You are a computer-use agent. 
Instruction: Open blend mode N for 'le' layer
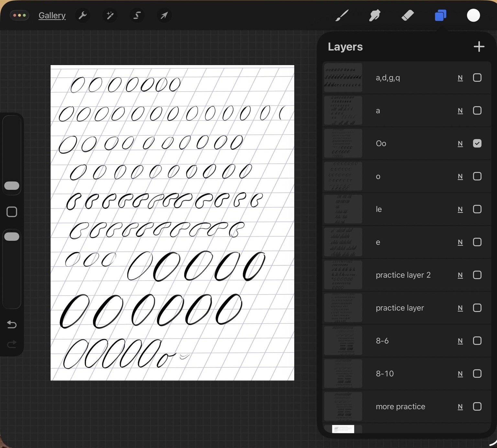460,209
